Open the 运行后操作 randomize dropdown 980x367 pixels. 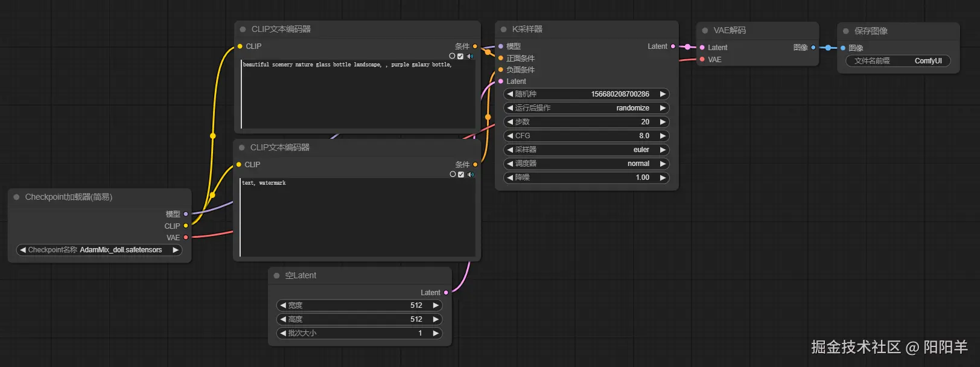pos(586,108)
